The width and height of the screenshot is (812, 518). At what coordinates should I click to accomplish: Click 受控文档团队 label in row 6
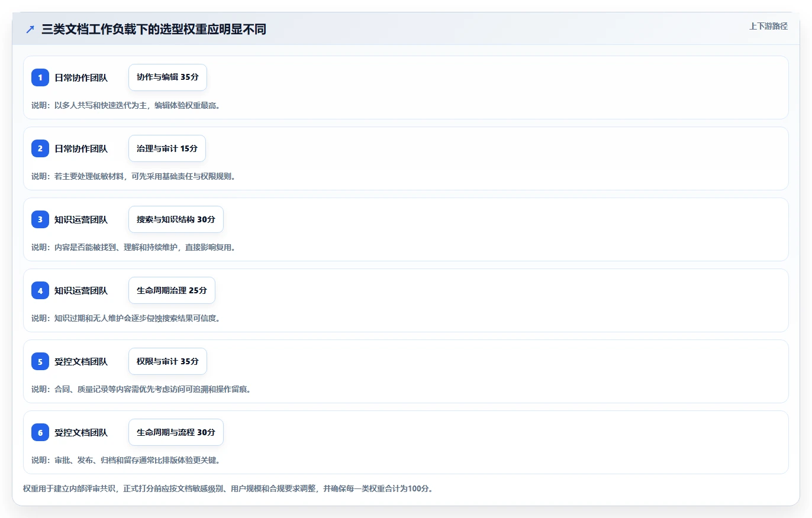[x=81, y=432]
